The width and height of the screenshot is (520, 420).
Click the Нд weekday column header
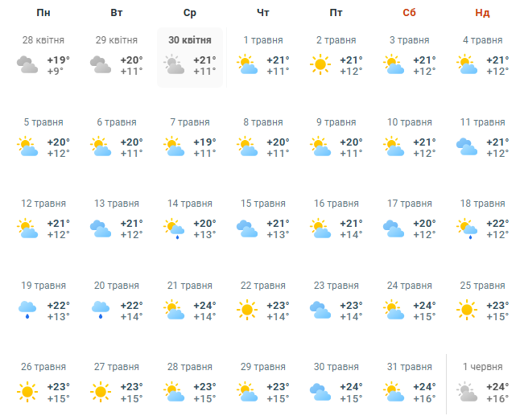tap(482, 13)
